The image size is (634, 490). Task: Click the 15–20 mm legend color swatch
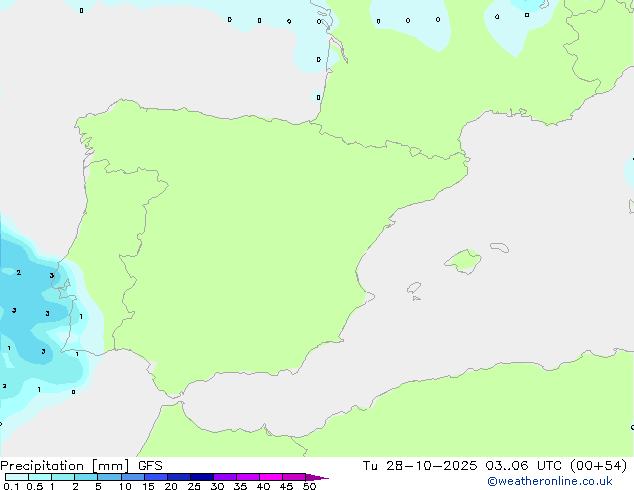156,477
